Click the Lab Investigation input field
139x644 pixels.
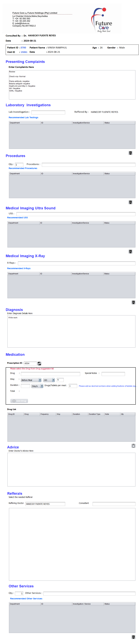[x=48, y=112]
